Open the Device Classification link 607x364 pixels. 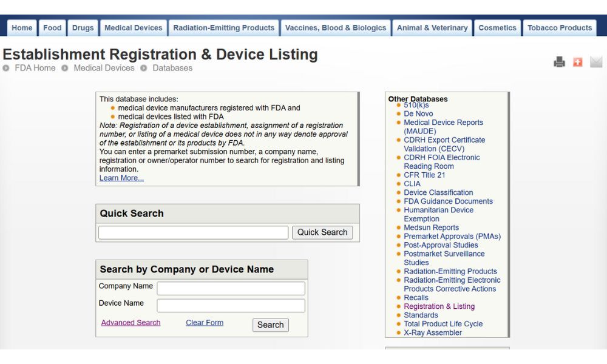click(438, 193)
